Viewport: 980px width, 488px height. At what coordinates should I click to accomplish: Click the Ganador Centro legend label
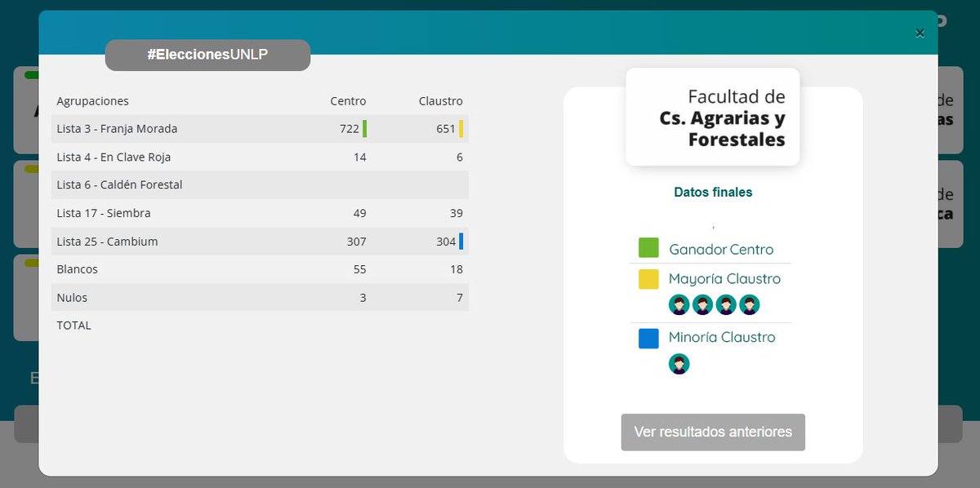[x=721, y=249]
